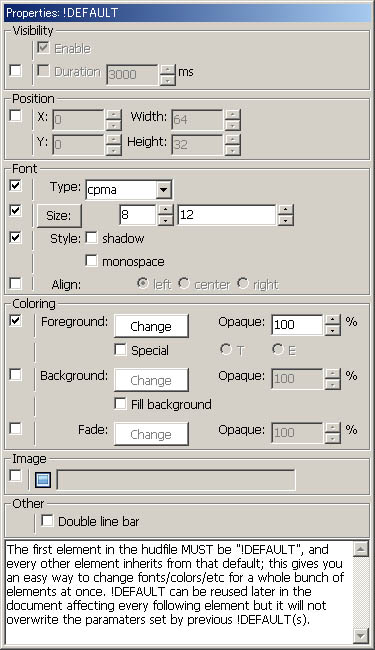This screenshot has height=650, width=375.
Task: Enable the Align row override checkbox
Action: coord(15,284)
